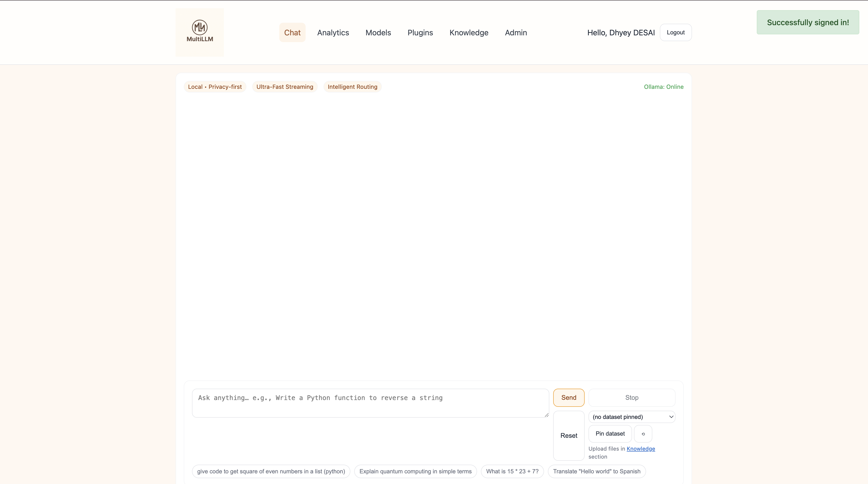Pick the square of even numbers suggestion

(x=271, y=471)
